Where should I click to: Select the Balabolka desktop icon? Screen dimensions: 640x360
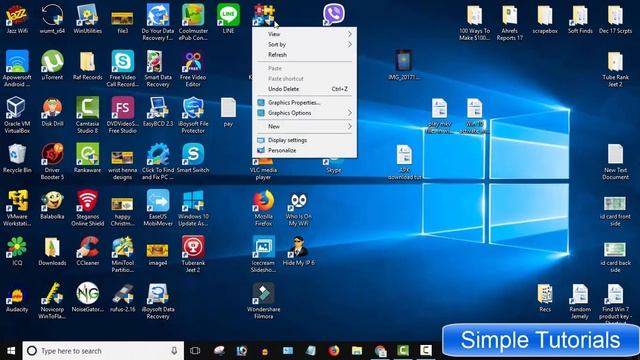tap(52, 204)
